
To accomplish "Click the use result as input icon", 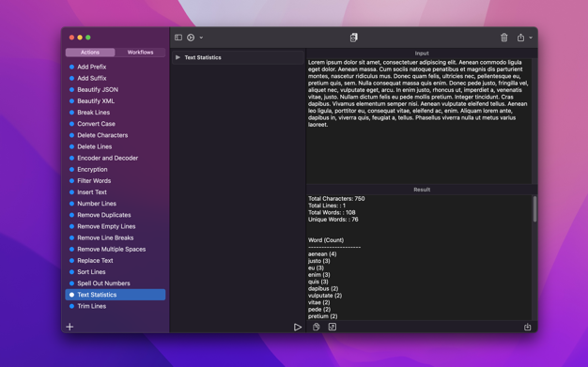I will coord(333,327).
